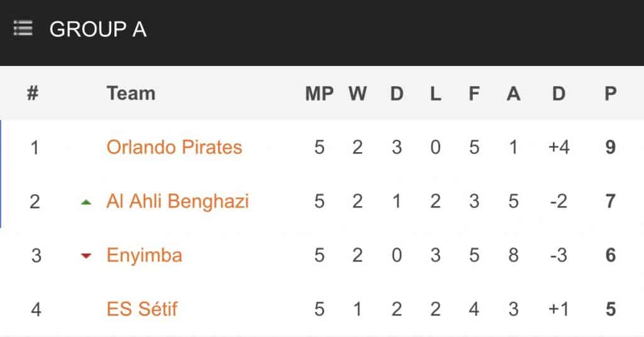
Task: Click the # rank column header
Action: click(33, 93)
